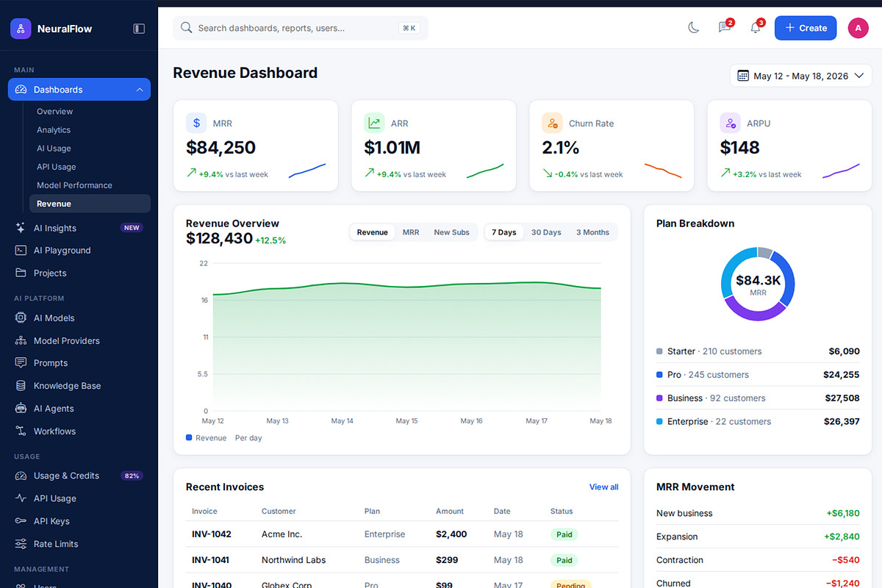The width and height of the screenshot is (882, 588).
Task: Select the Revenue sub-item
Action: coord(90,204)
